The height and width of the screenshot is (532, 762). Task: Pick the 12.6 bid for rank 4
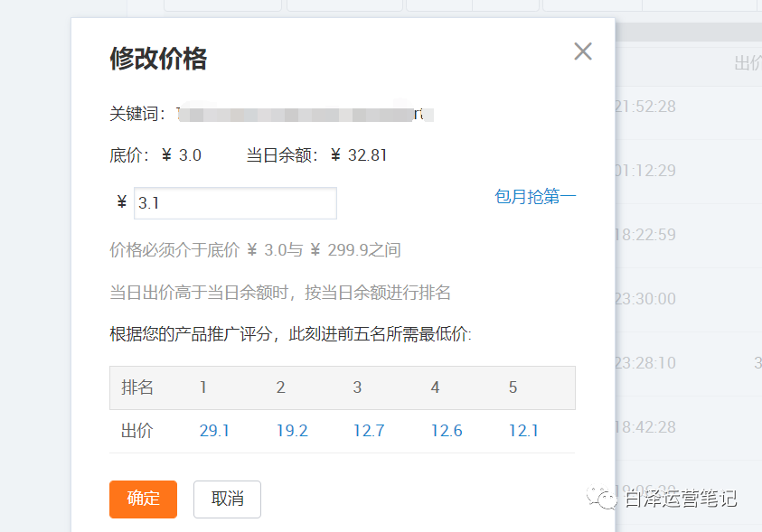447,431
